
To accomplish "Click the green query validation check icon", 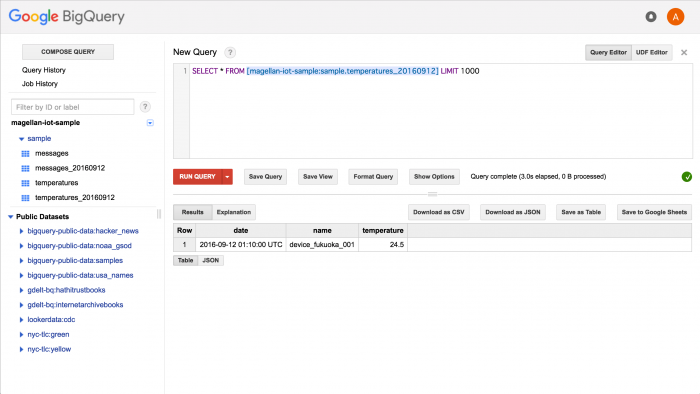I will (x=687, y=177).
